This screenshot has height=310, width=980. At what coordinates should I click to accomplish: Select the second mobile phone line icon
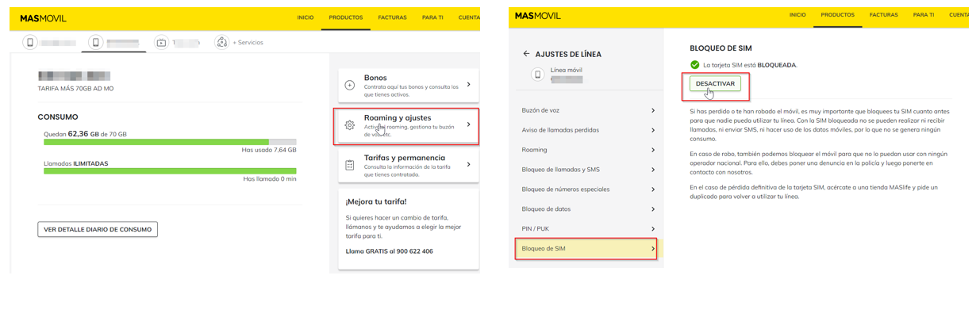click(96, 43)
